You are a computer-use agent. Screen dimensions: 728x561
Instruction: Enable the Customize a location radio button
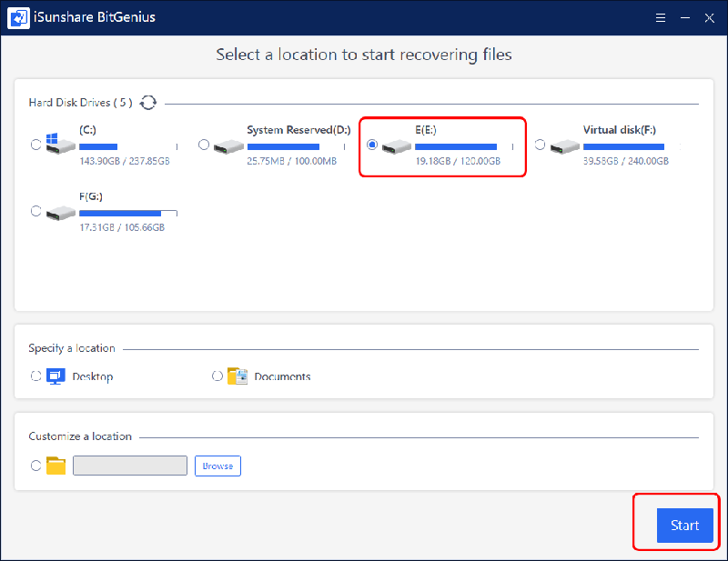[35, 466]
